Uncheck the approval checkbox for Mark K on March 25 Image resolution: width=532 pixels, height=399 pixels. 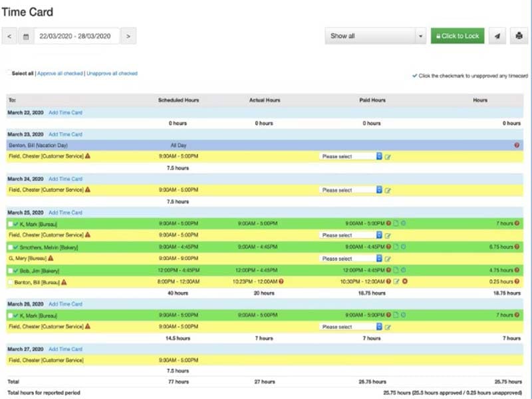tap(10, 224)
